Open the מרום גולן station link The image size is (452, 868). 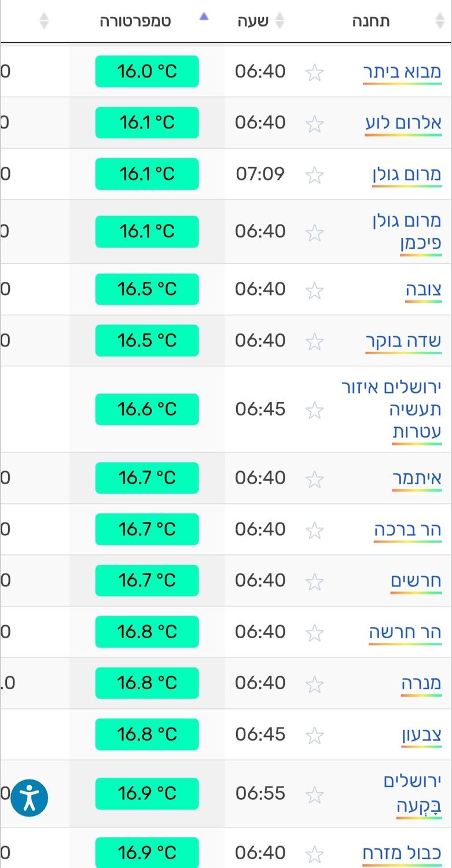tap(407, 174)
